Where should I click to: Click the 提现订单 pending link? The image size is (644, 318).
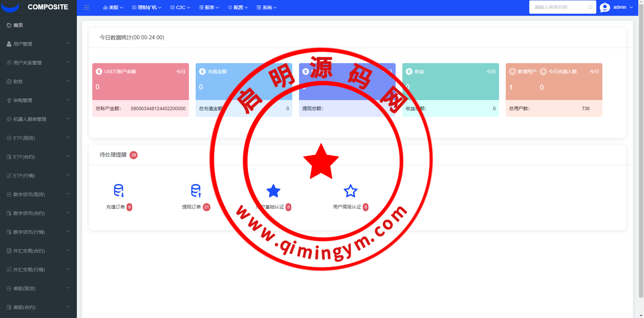click(x=191, y=207)
